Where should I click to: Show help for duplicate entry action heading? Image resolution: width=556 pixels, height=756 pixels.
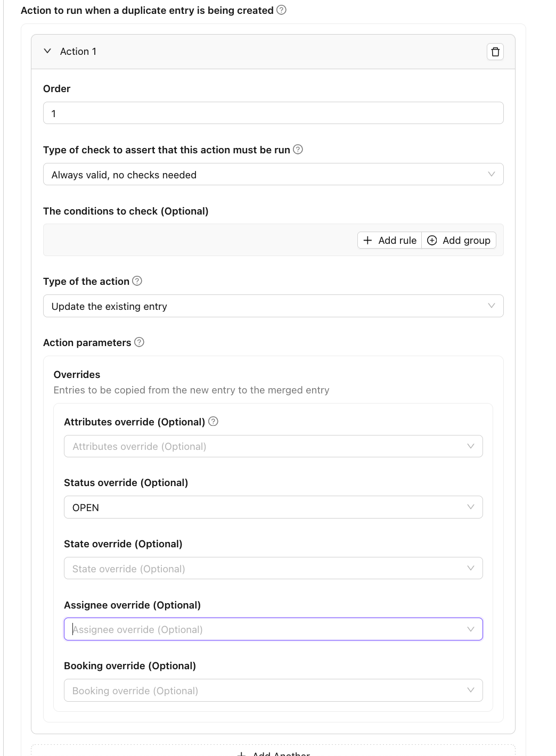[282, 10]
